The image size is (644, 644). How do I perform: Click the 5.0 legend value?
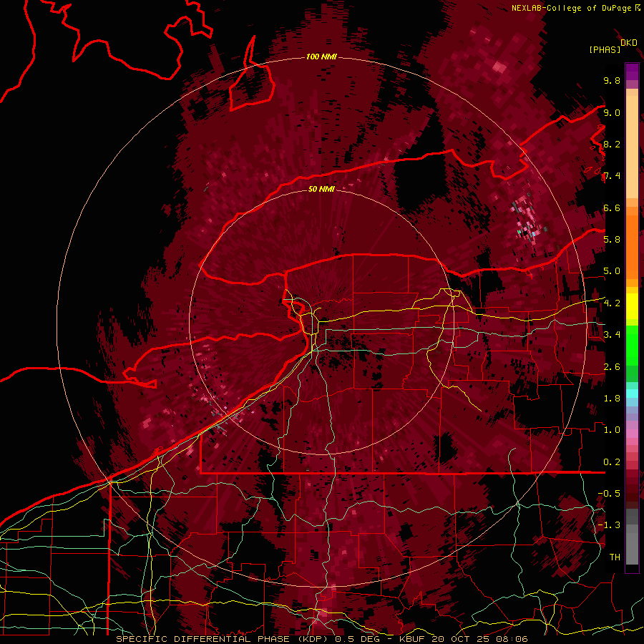(612, 271)
